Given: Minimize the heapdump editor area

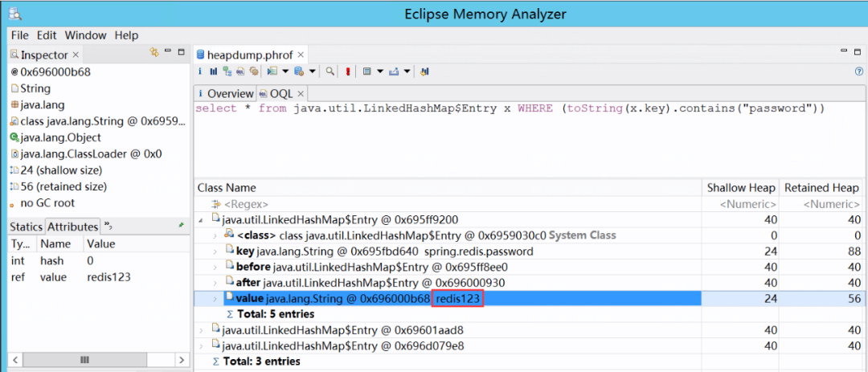Looking at the screenshot, I should coord(842,51).
